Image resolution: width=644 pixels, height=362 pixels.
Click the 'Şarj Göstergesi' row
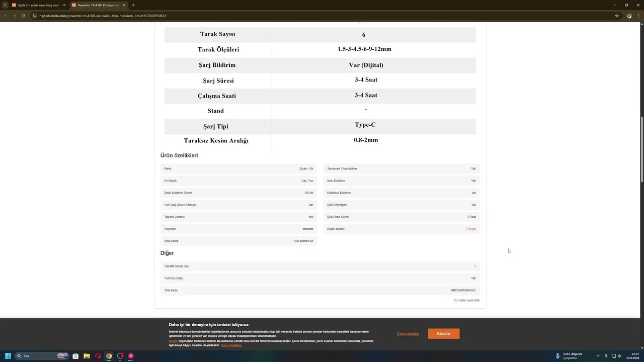pyautogui.click(x=401, y=205)
